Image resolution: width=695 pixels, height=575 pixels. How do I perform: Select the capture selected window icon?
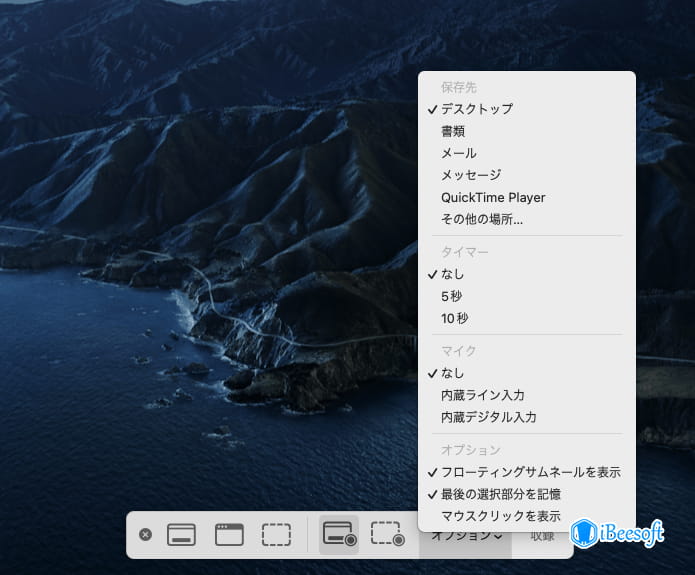tap(229, 535)
